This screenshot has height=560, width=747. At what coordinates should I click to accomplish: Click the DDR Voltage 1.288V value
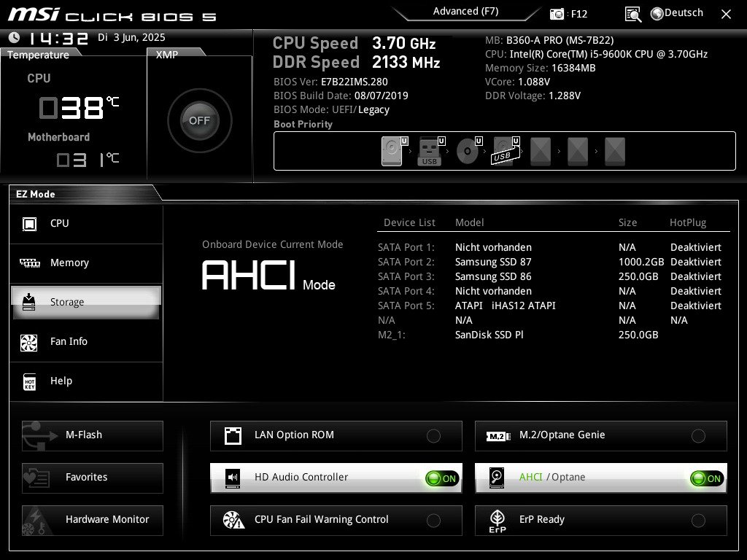point(565,96)
